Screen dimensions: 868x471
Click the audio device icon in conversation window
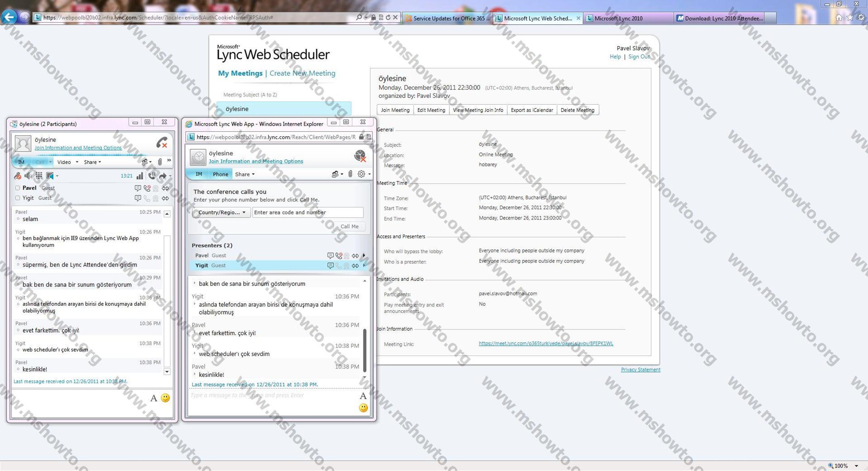click(50, 176)
